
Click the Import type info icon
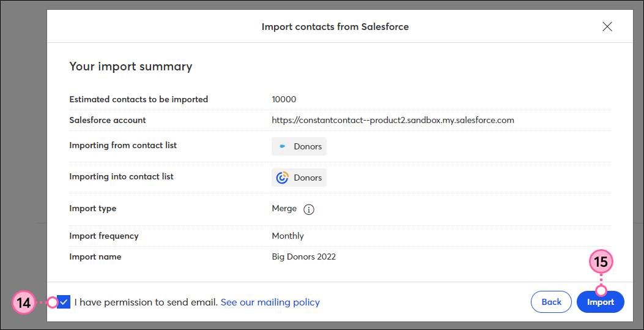[x=308, y=209]
